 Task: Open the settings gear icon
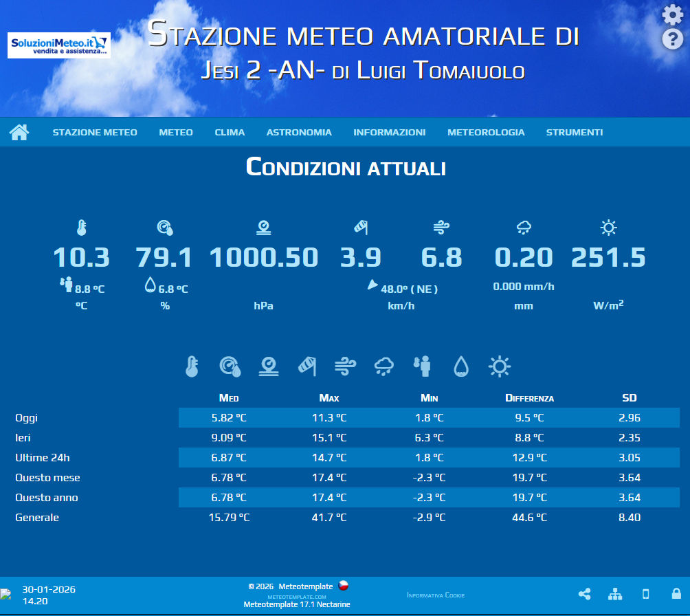coord(672,14)
